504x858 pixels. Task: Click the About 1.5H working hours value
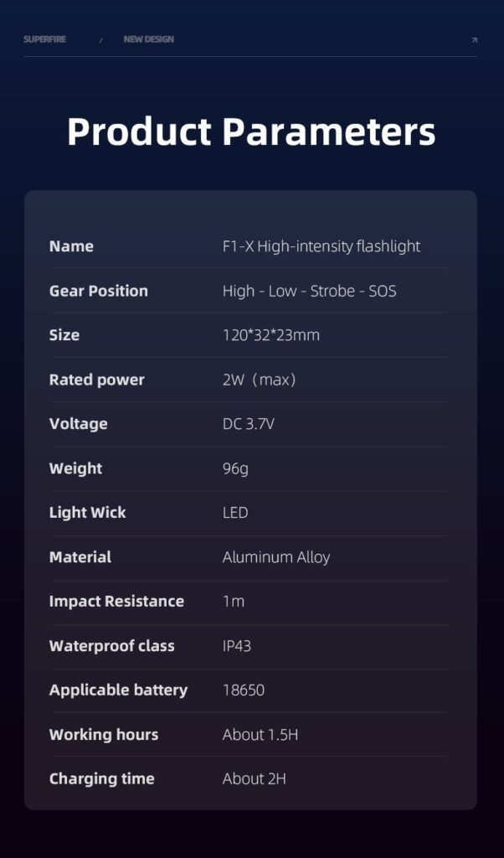(260, 735)
